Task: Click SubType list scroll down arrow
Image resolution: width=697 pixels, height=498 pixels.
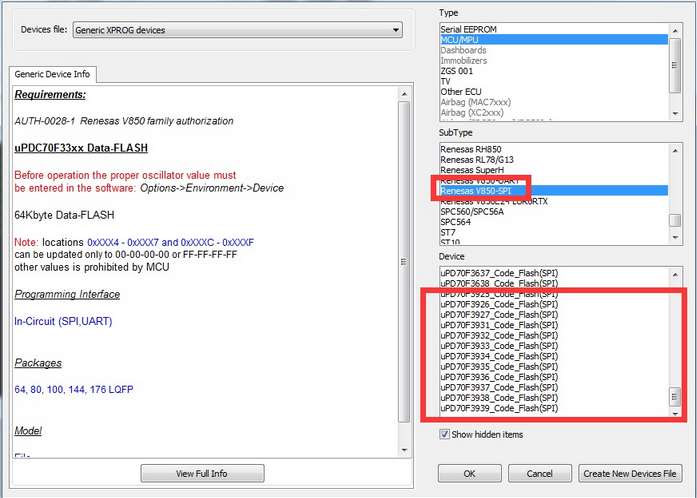Action: pos(675,237)
